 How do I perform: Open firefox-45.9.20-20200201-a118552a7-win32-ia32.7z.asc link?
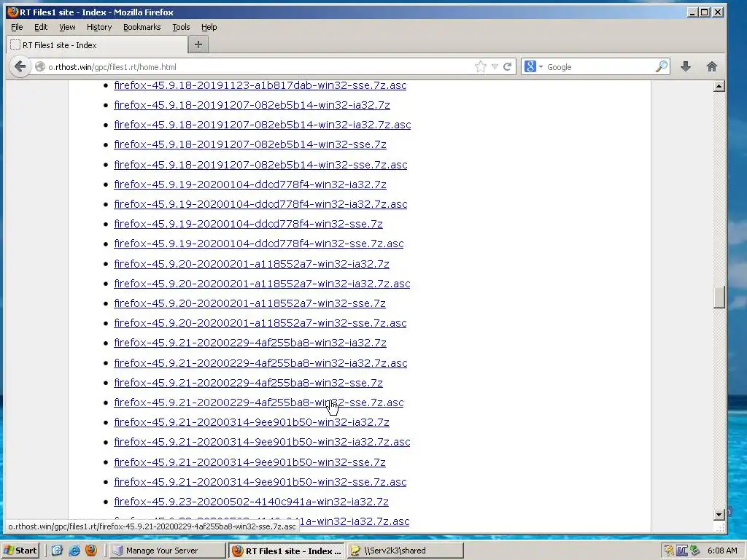click(262, 284)
